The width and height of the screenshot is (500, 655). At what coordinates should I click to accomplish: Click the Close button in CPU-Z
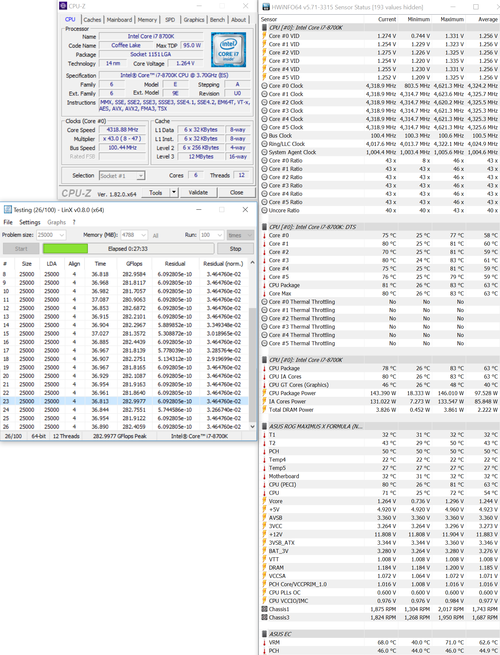(x=236, y=193)
